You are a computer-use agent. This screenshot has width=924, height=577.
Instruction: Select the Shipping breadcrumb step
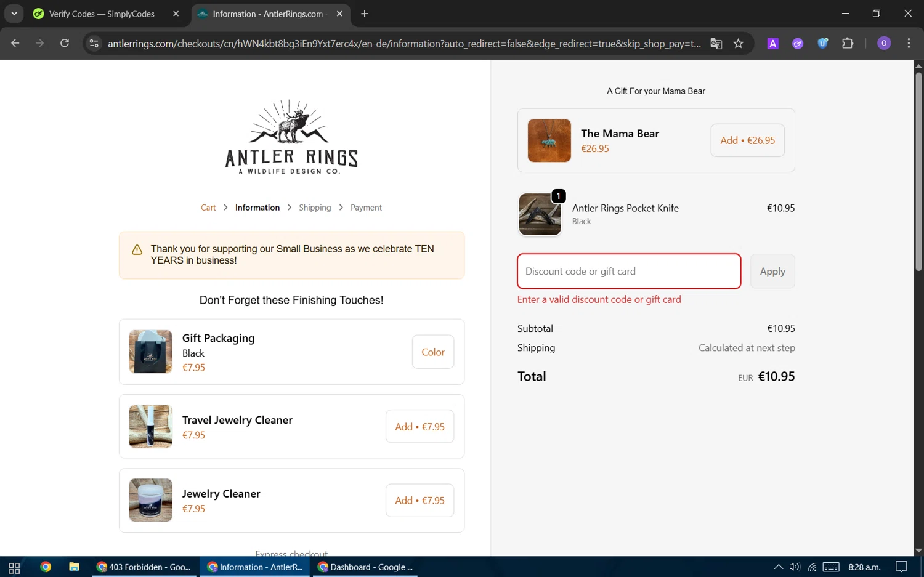315,208
